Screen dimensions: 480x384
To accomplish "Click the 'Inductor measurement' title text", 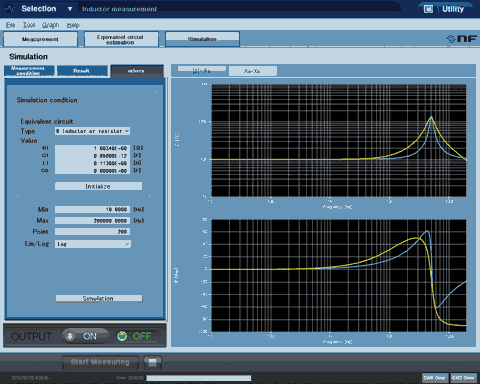I will [x=119, y=9].
